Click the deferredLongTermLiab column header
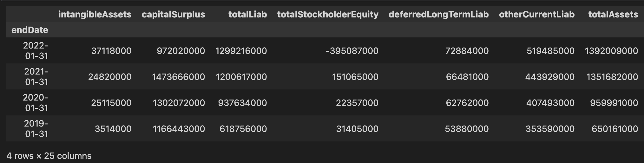Image resolution: width=644 pixels, height=163 pixels. coord(438,14)
